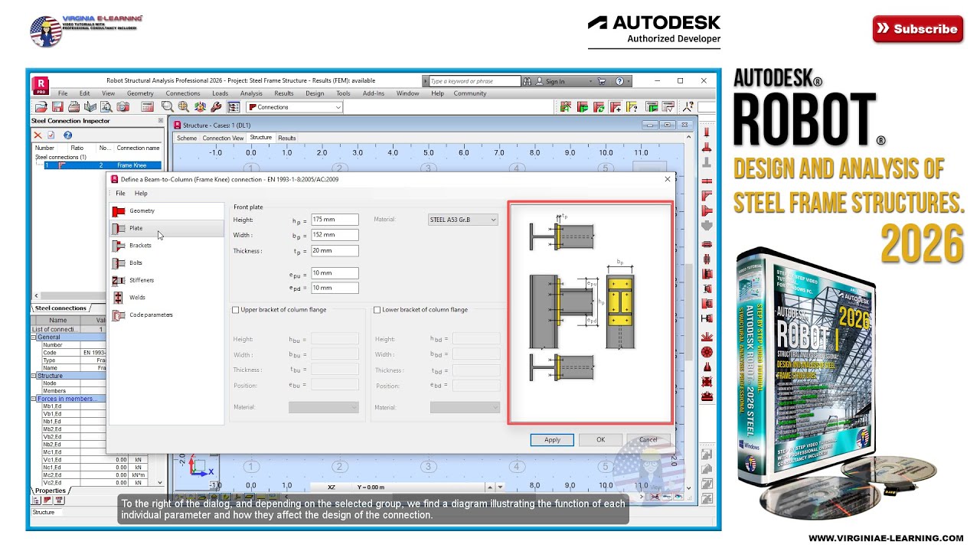Screen dimensions: 980x551
Task: Switch to the Results tab in Structure window
Action: tap(287, 139)
